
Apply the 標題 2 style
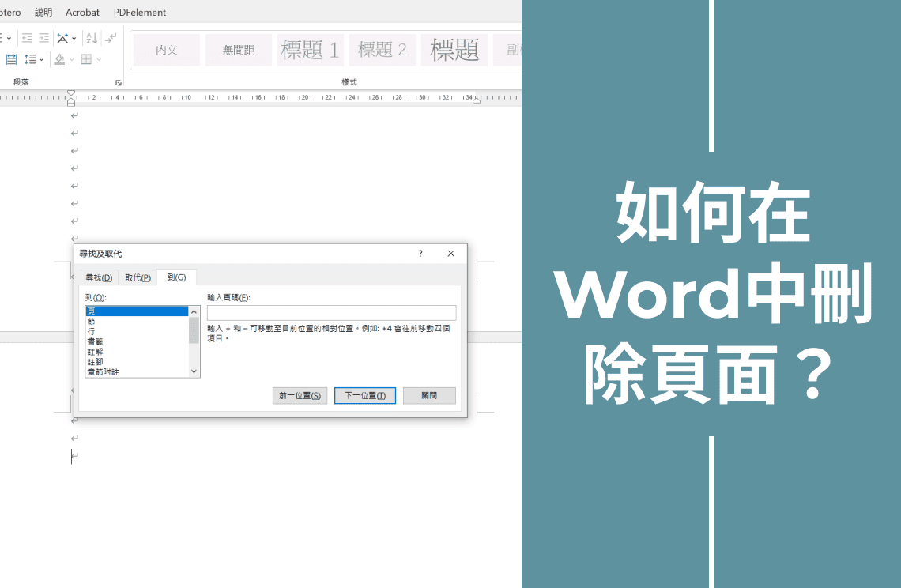pos(382,50)
